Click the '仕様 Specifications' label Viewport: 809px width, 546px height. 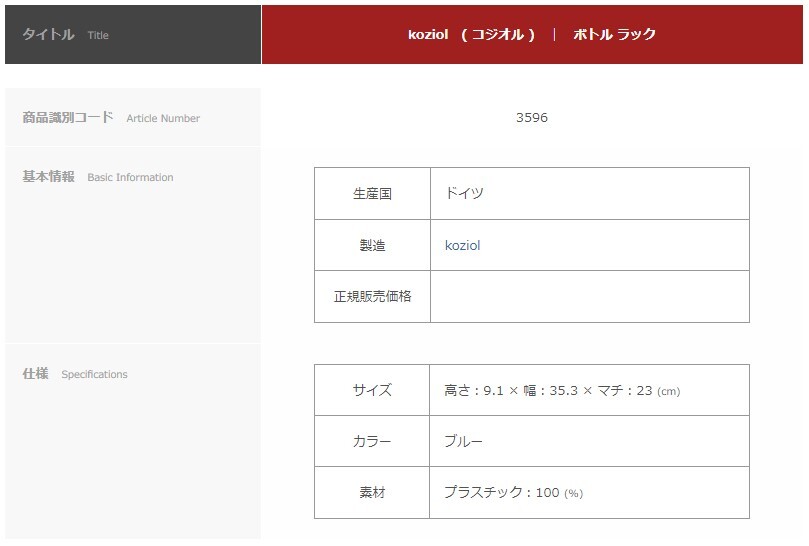[75, 374]
